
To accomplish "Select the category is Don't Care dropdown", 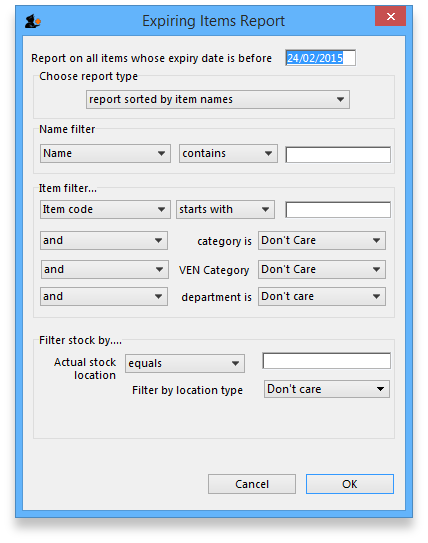I will coord(322,241).
